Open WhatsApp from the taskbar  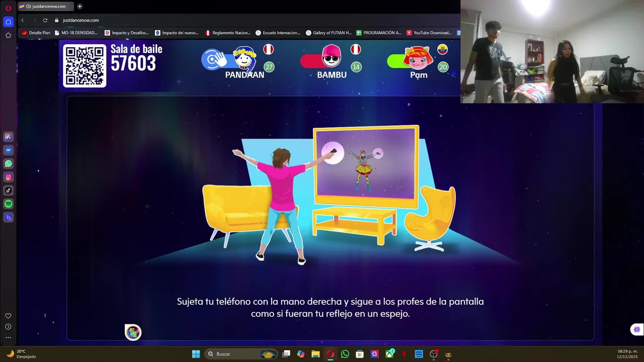point(345,354)
